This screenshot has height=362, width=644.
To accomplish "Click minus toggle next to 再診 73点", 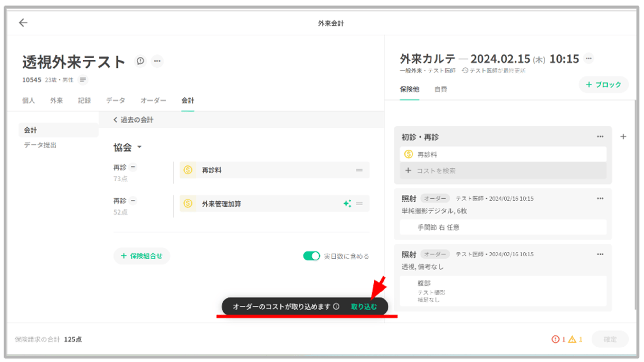I will click(133, 167).
